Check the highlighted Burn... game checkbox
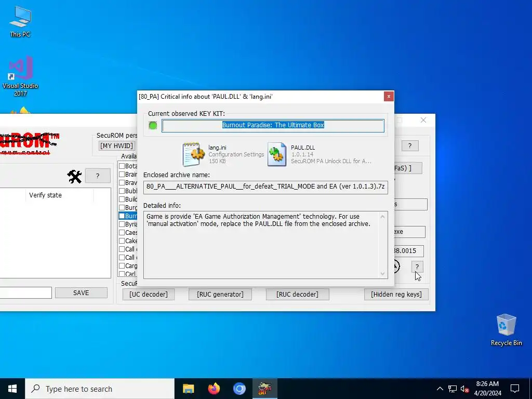The width and height of the screenshot is (532, 399). point(122,216)
